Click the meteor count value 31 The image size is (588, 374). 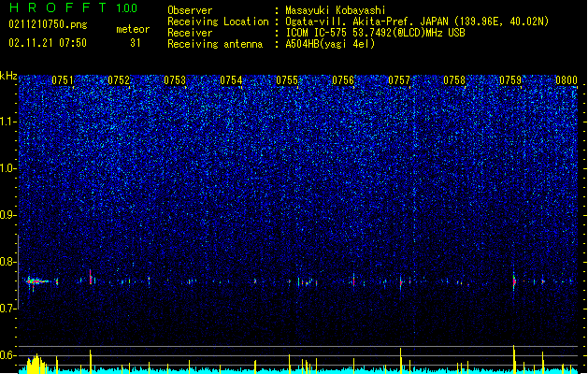pyautogui.click(x=136, y=43)
